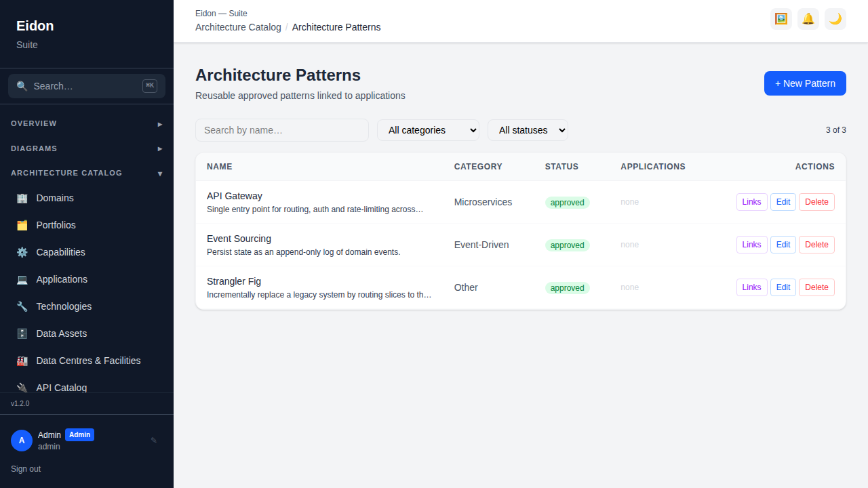Viewport: 868px width, 488px height.
Task: Open Data Centres & Facilities
Action: (x=87, y=361)
